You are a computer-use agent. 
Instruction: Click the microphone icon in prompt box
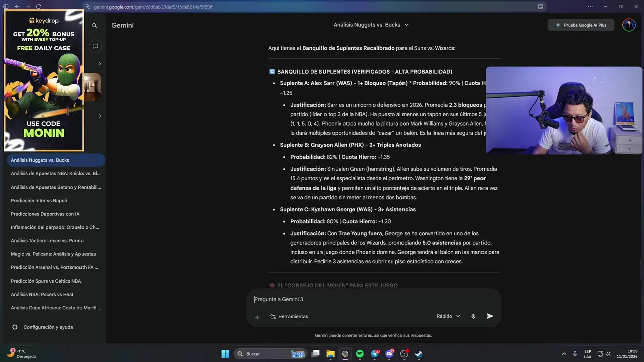point(473,316)
